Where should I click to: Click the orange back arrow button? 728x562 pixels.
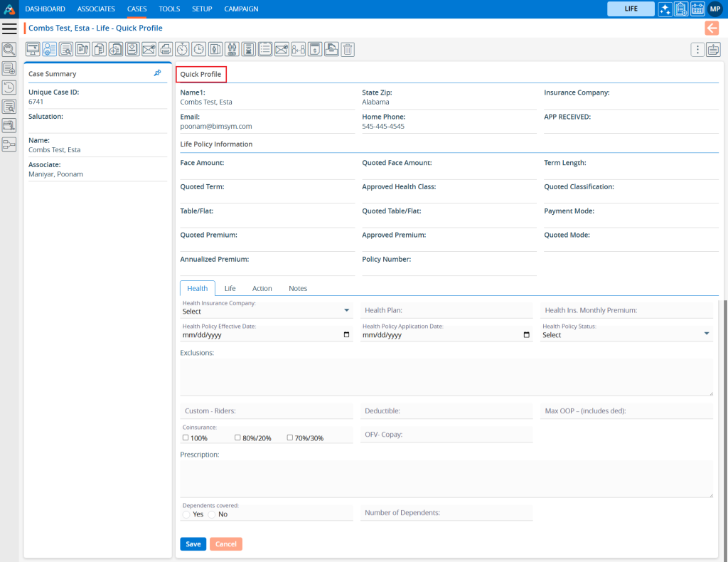click(711, 28)
